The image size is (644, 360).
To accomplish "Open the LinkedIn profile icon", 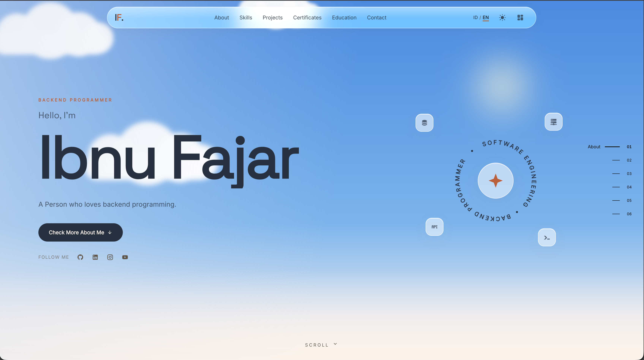I will click(95, 257).
